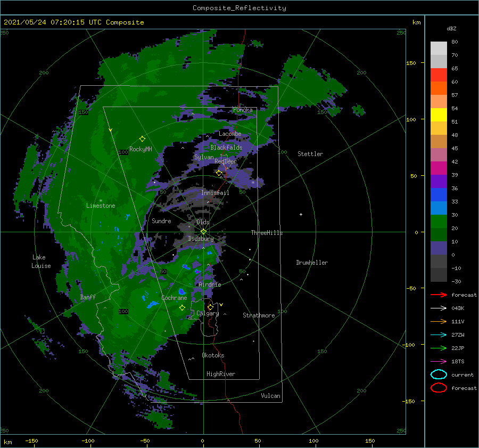Click the Lake Louise label

point(41,262)
